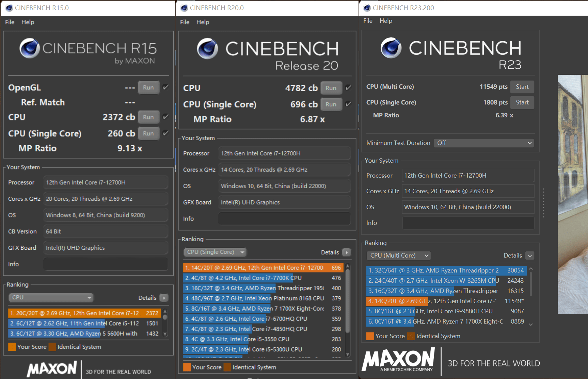Image resolution: width=588 pixels, height=379 pixels.
Task: Open the File menu in Cinebench R15
Action: (x=10, y=22)
